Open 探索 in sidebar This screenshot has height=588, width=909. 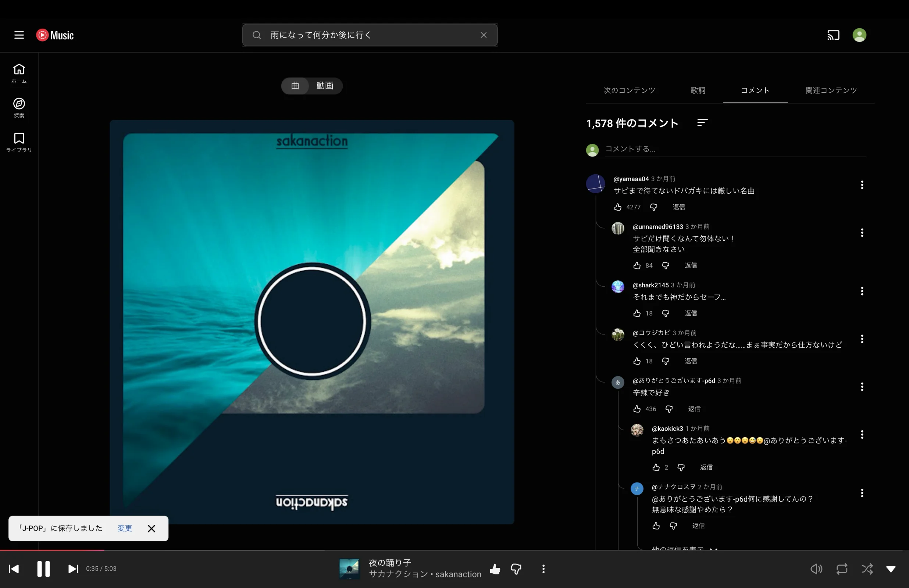click(x=19, y=108)
